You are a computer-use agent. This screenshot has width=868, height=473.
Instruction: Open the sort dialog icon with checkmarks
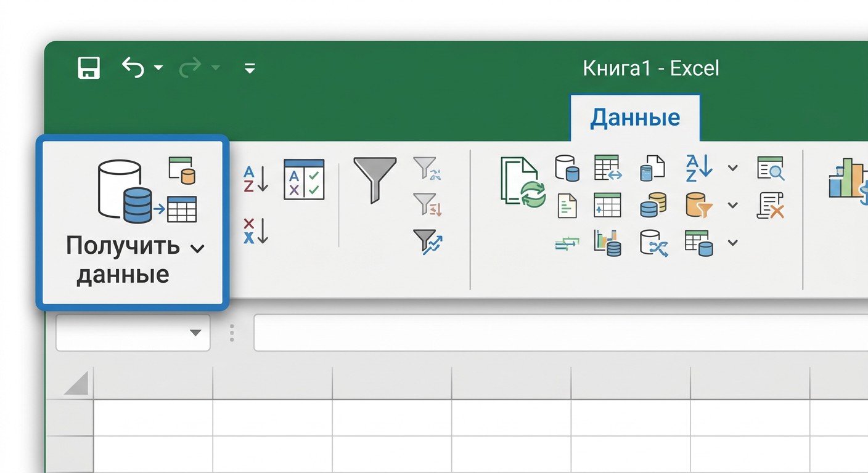pos(304,179)
